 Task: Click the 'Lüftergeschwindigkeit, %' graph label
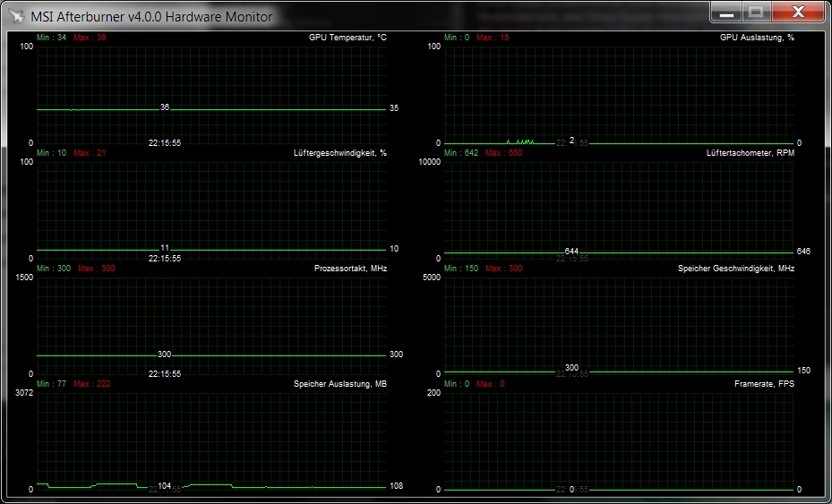pos(340,153)
